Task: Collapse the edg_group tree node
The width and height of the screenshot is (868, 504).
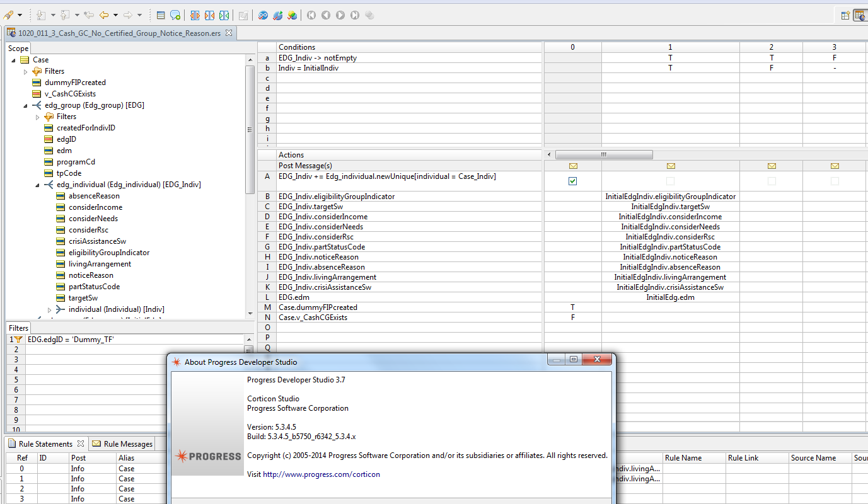Action: coord(26,105)
